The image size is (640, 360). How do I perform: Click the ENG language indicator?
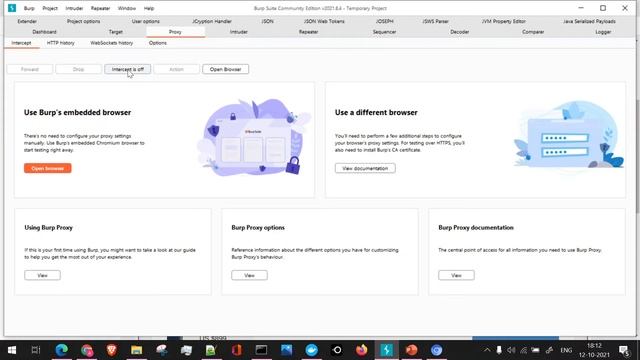coord(566,350)
